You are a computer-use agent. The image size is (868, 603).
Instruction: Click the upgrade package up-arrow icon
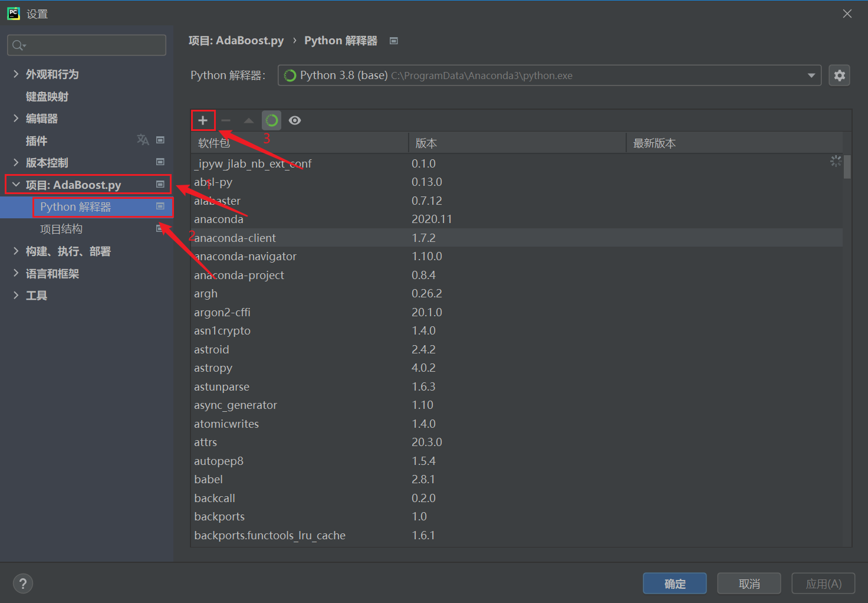(x=249, y=120)
